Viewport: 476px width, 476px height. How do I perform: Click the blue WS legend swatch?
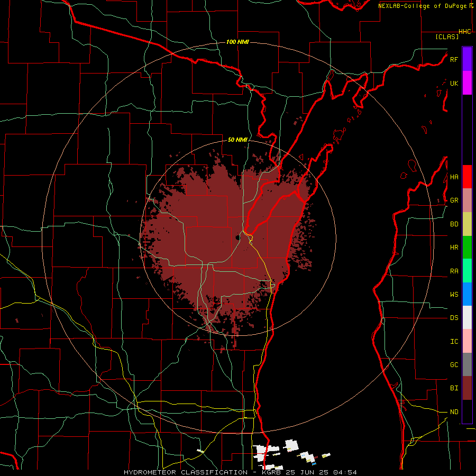(x=467, y=294)
